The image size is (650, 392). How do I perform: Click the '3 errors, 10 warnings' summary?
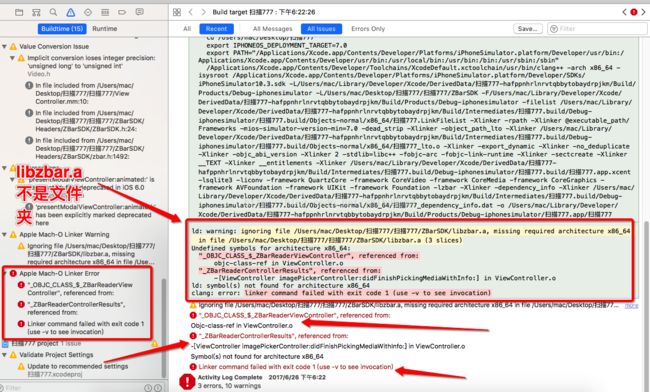tap(229, 386)
